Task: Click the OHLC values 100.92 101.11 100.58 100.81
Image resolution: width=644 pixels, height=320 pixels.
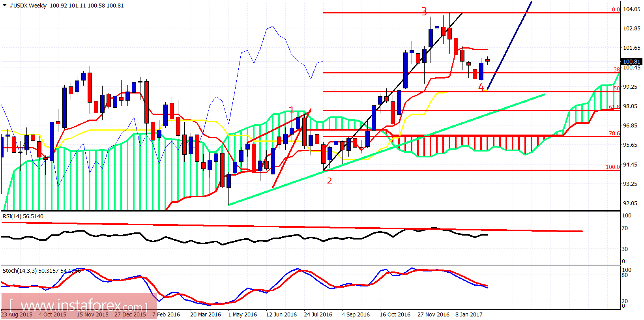Action: tap(87, 6)
